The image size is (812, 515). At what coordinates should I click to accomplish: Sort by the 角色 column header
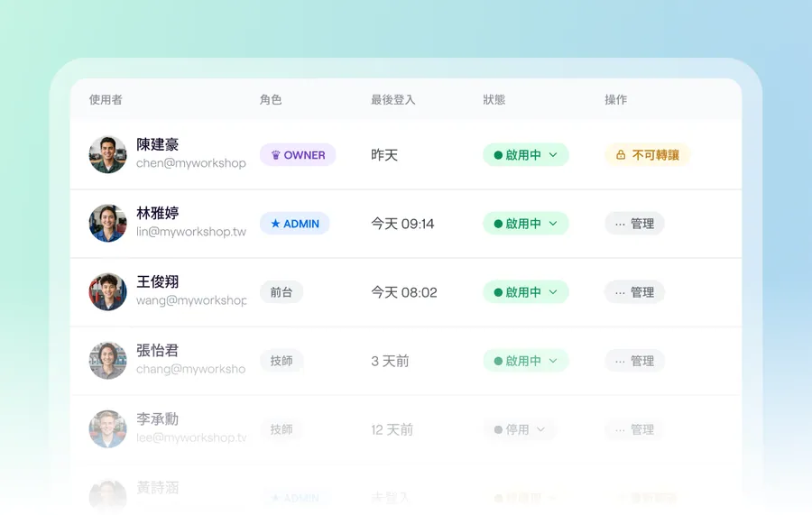pos(271,99)
